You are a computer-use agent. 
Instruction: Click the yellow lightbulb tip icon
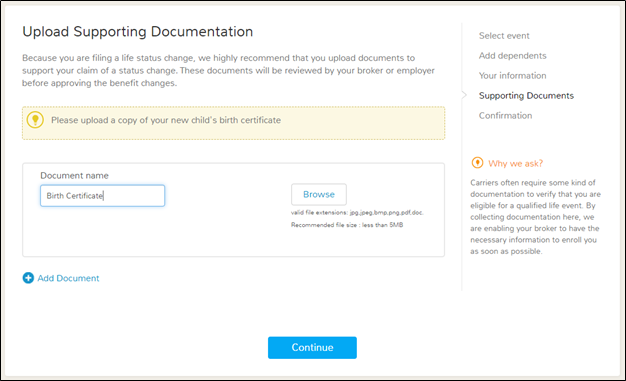point(35,120)
